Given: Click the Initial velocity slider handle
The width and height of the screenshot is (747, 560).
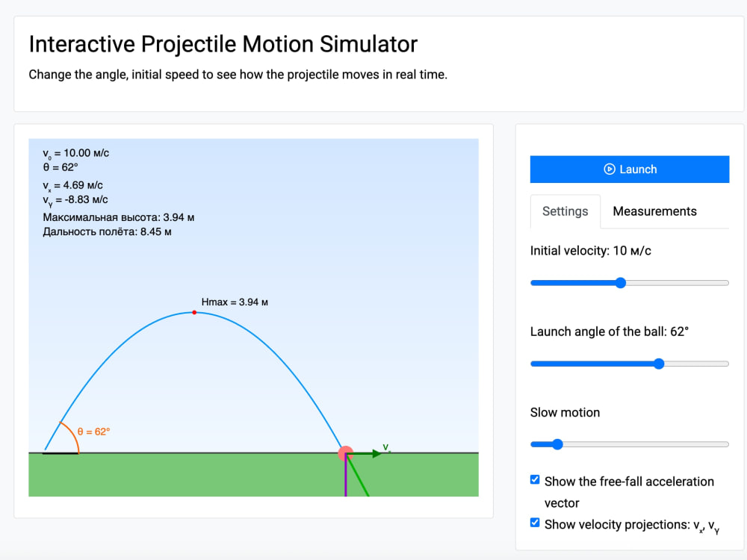Looking at the screenshot, I should [x=620, y=283].
